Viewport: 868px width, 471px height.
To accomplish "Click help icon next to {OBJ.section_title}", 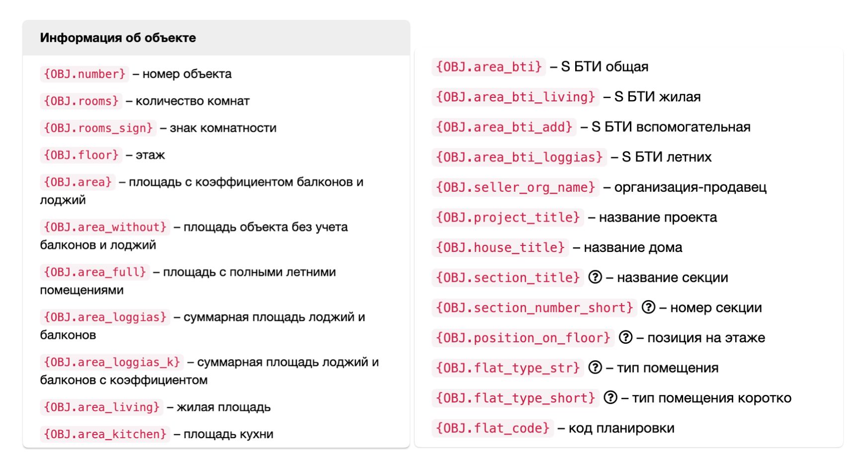I will pos(595,277).
